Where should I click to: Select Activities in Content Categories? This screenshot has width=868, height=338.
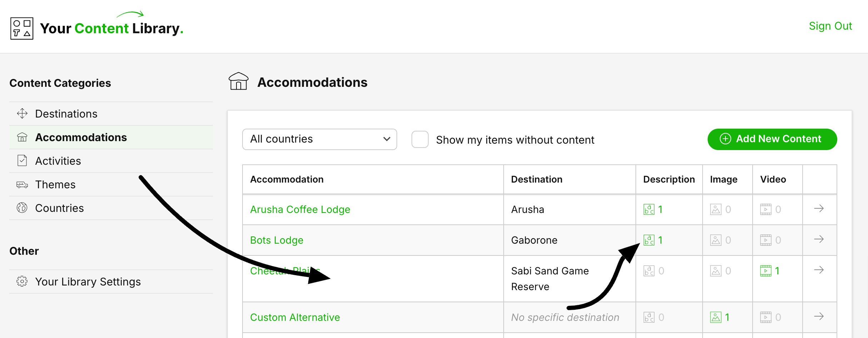[58, 161]
